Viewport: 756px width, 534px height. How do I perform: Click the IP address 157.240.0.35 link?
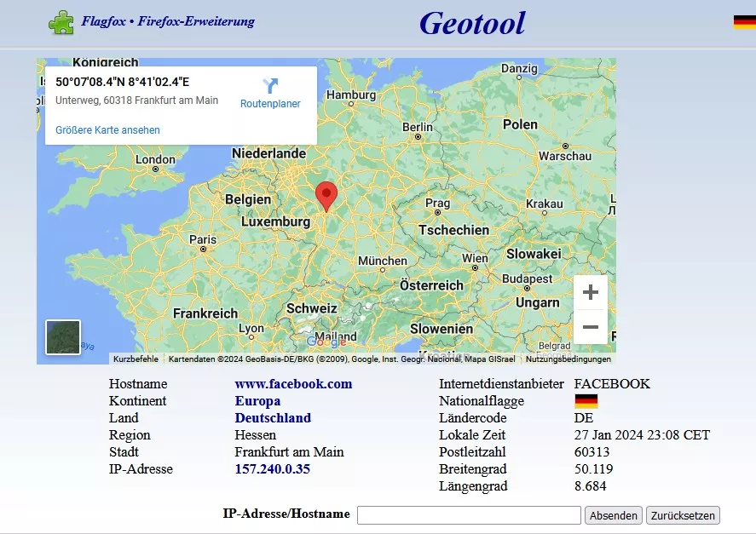(x=273, y=469)
